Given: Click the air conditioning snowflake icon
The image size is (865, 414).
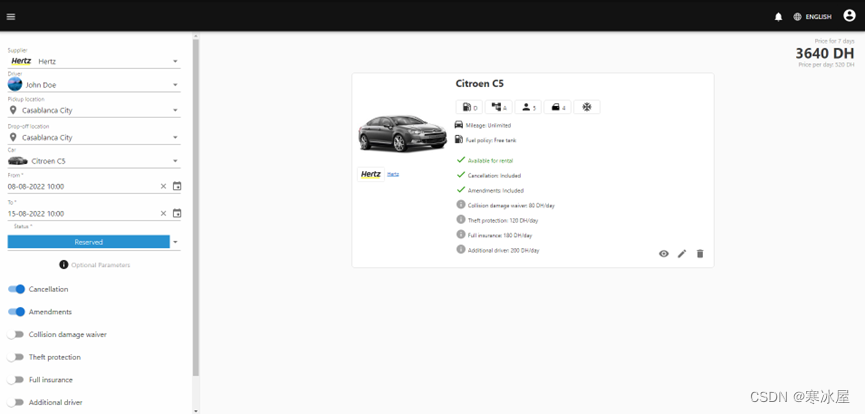Looking at the screenshot, I should pos(586,107).
